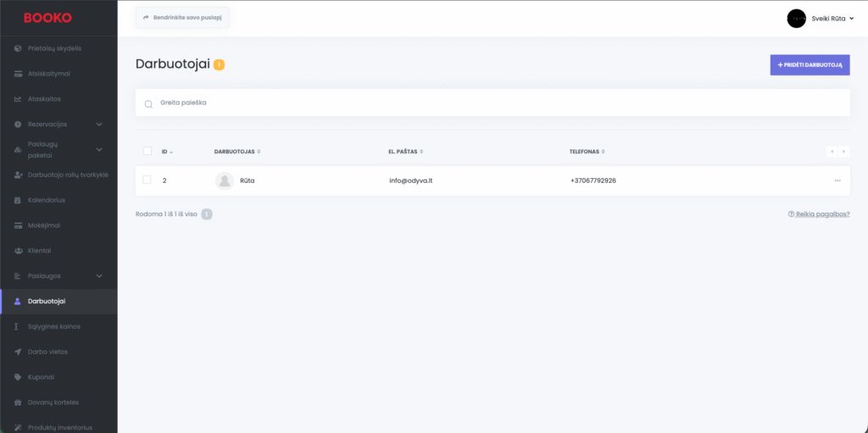Click the search magnifier icon
The height and width of the screenshot is (433, 868).
click(x=148, y=103)
